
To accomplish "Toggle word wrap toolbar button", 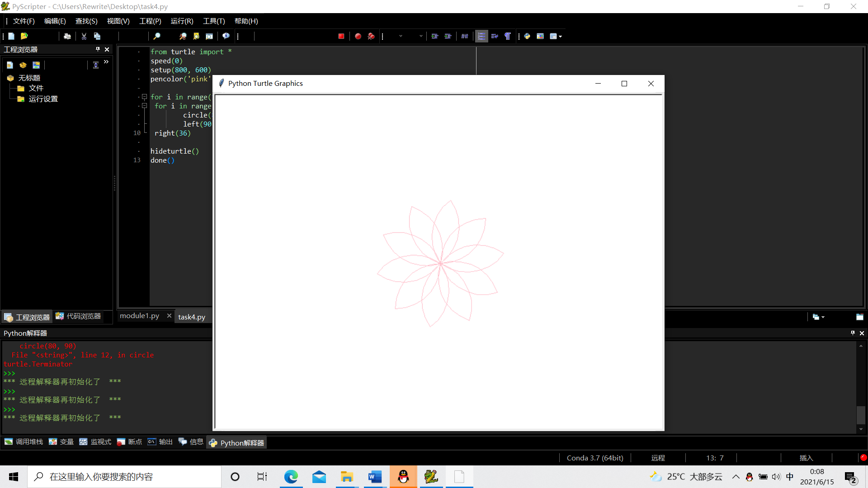I will click(495, 36).
